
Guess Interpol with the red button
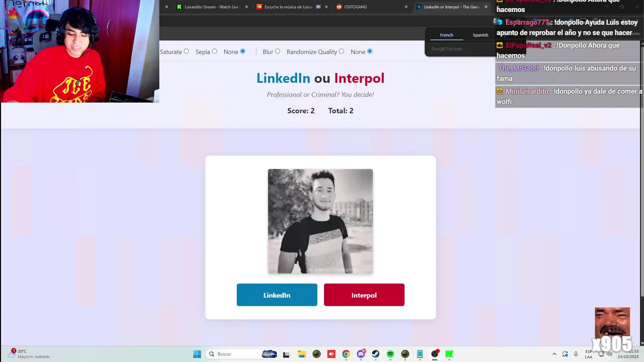pyautogui.click(x=364, y=295)
